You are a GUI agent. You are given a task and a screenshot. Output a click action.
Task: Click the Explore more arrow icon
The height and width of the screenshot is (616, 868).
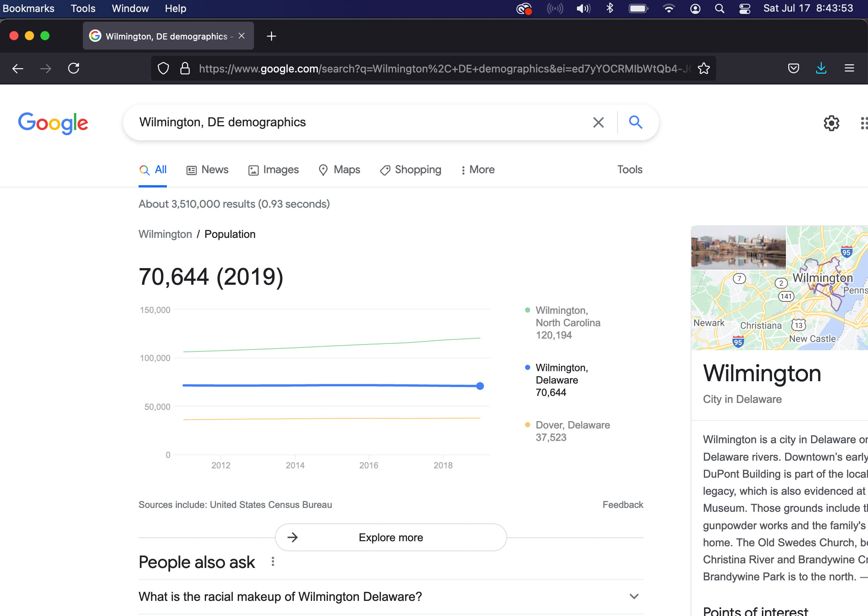pyautogui.click(x=293, y=537)
